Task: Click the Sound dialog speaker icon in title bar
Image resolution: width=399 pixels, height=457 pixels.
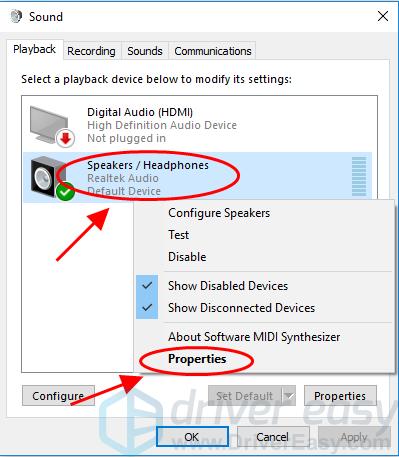Action: point(16,16)
